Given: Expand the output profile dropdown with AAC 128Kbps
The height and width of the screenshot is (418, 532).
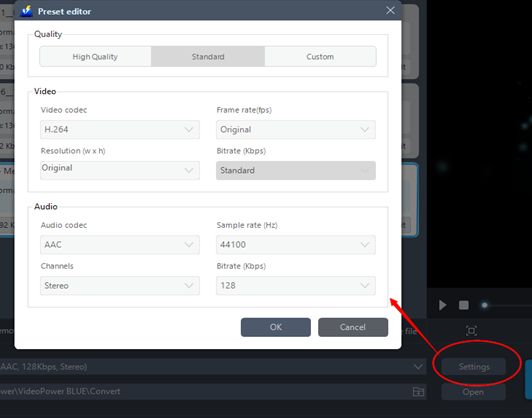Looking at the screenshot, I should 418,367.
